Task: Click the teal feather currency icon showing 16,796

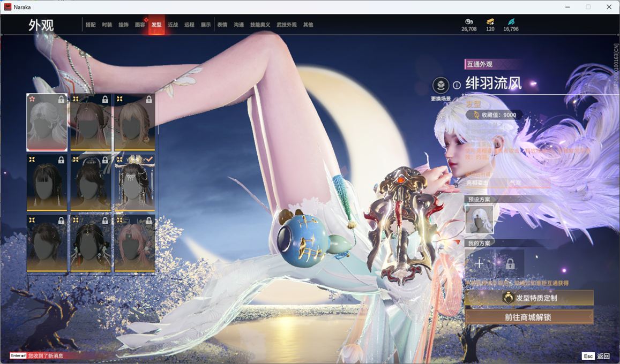Action: coord(511,21)
